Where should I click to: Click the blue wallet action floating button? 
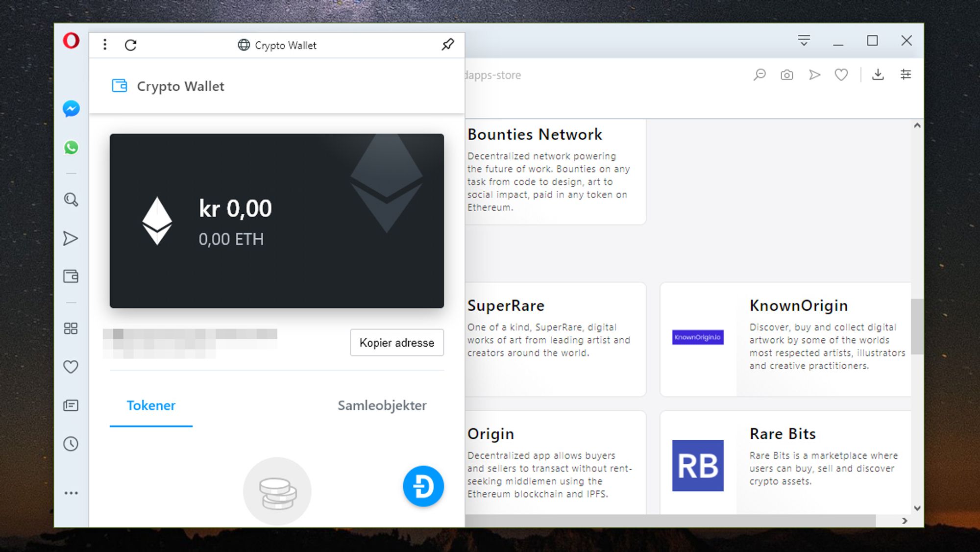click(423, 486)
